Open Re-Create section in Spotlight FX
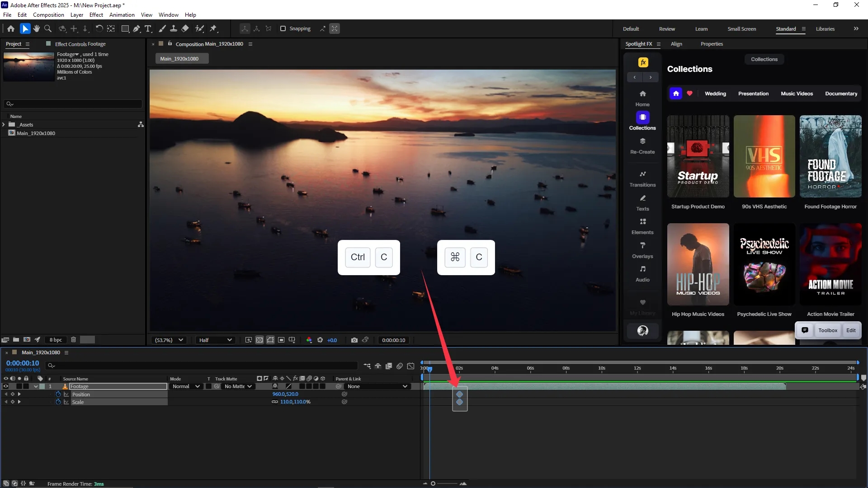Viewport: 868px width, 488px height. [x=642, y=145]
